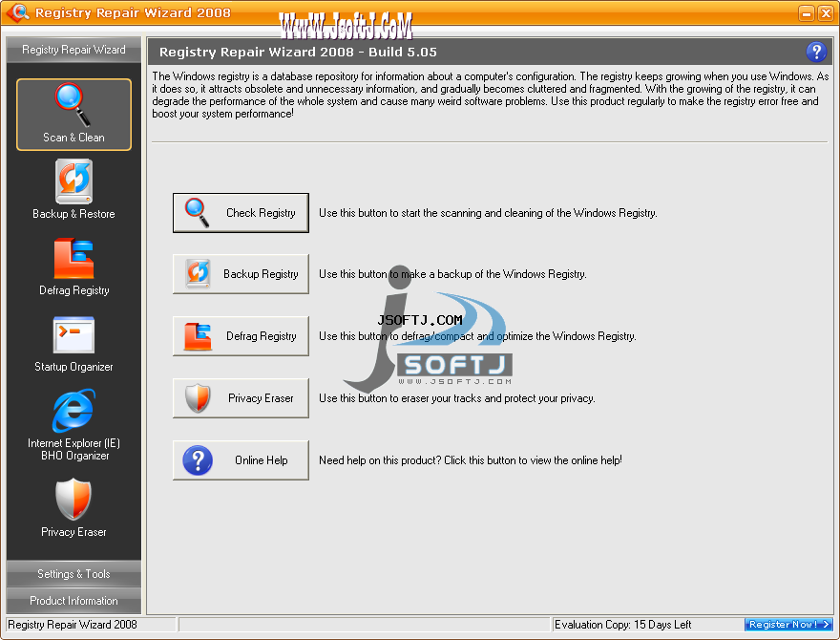The height and width of the screenshot is (640, 840).
Task: Click the Defrag Registry main button
Action: (241, 336)
